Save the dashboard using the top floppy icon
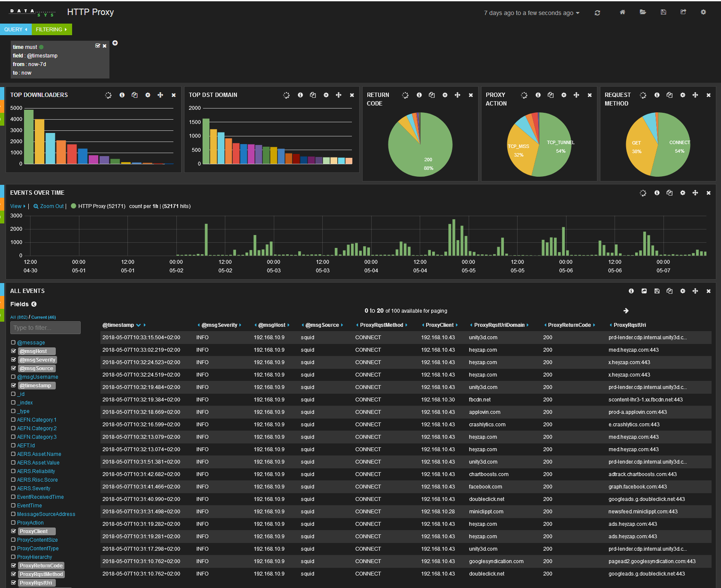 tap(663, 12)
